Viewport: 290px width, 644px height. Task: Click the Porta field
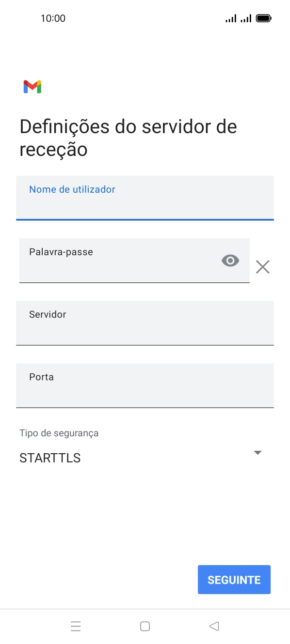tap(145, 386)
